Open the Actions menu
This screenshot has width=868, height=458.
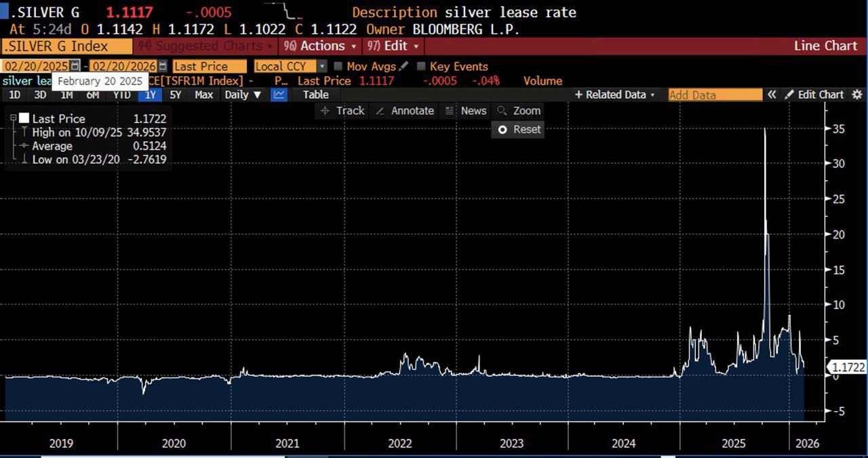[320, 46]
